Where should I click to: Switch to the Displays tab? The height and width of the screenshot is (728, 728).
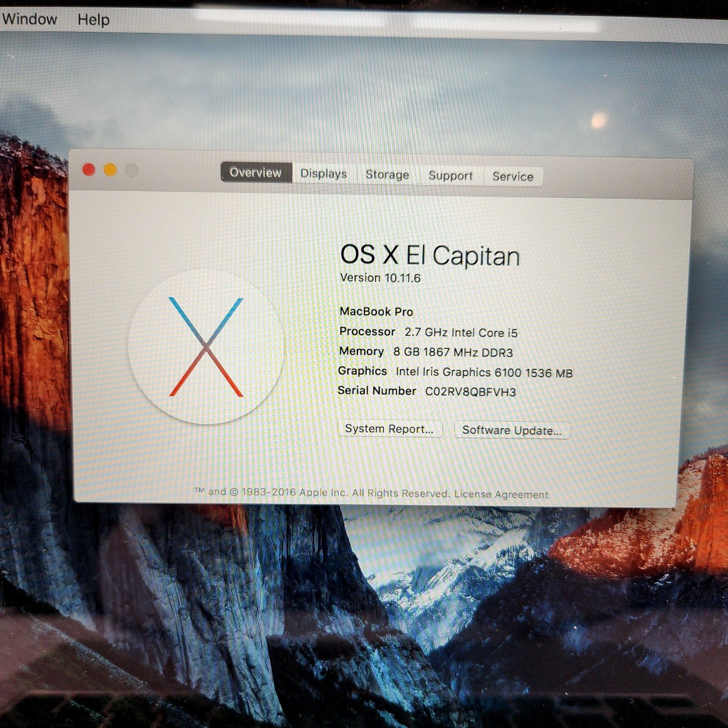pyautogui.click(x=324, y=174)
